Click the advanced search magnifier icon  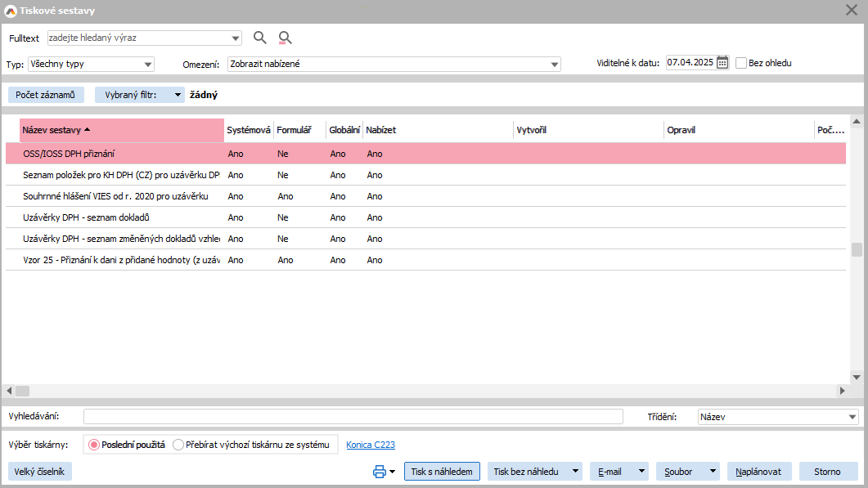[285, 38]
